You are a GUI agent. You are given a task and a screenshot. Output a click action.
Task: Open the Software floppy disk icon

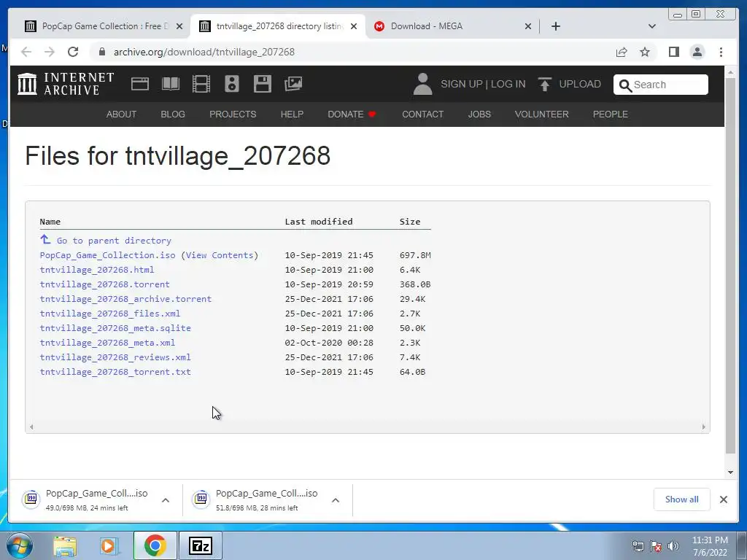[263, 84]
